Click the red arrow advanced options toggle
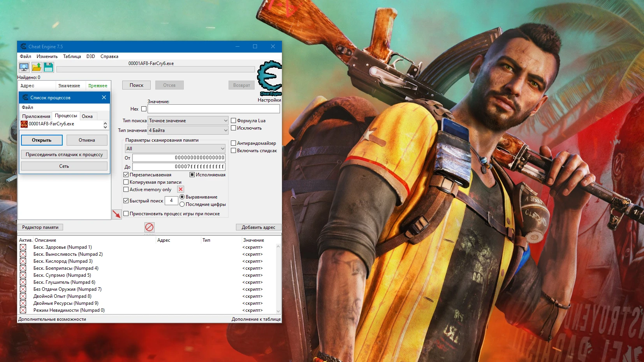644x362 pixels. pyautogui.click(x=117, y=214)
